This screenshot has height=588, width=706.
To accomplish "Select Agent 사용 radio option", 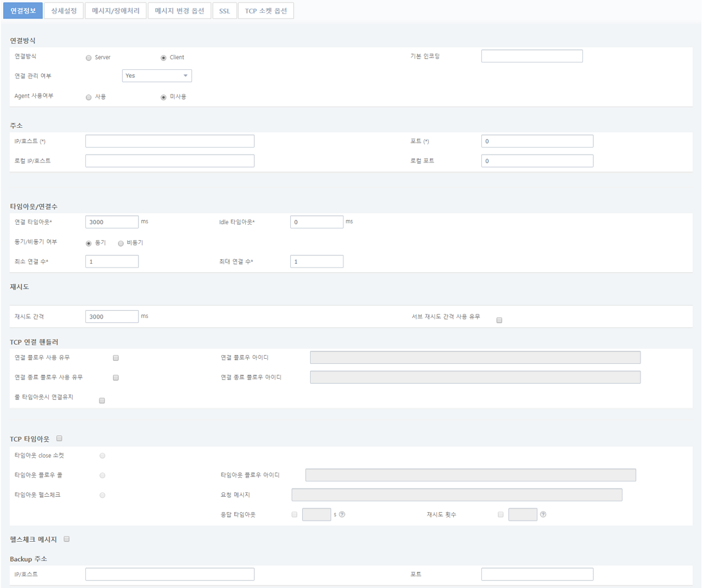I will [x=89, y=97].
